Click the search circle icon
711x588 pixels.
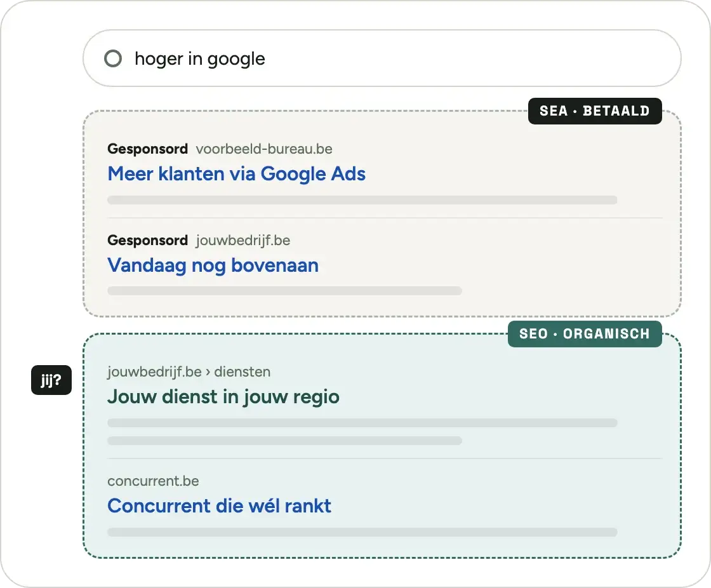(113, 58)
